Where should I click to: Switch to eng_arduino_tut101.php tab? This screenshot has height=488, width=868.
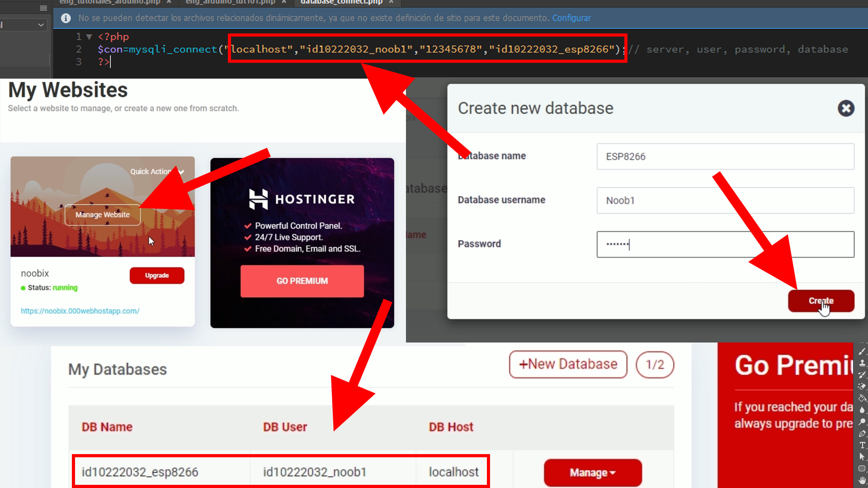pos(231,2)
